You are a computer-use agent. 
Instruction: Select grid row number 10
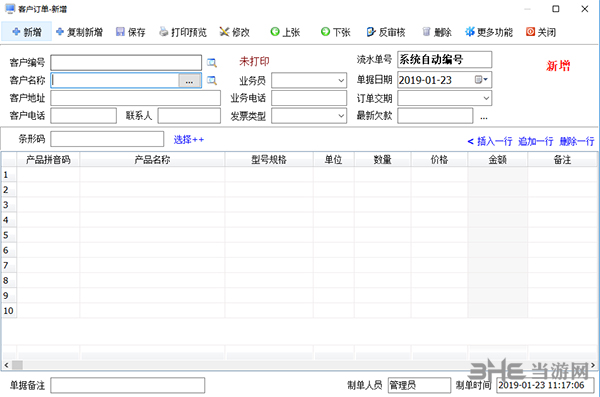click(9, 310)
